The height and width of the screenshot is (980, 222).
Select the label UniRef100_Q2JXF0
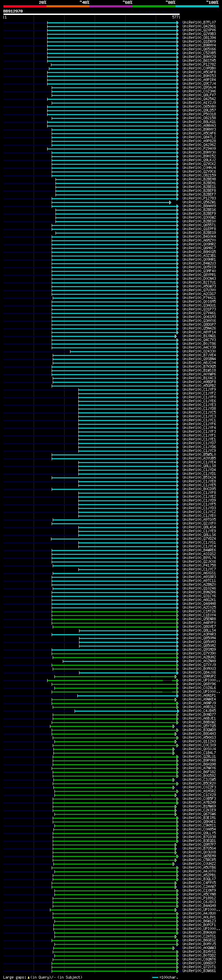[199, 524]
